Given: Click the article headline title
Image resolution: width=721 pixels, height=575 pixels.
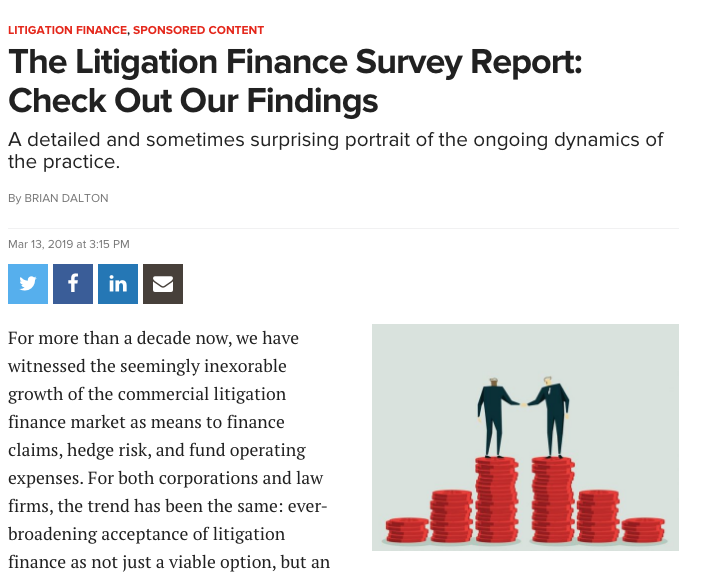Looking at the screenshot, I should click(295, 81).
